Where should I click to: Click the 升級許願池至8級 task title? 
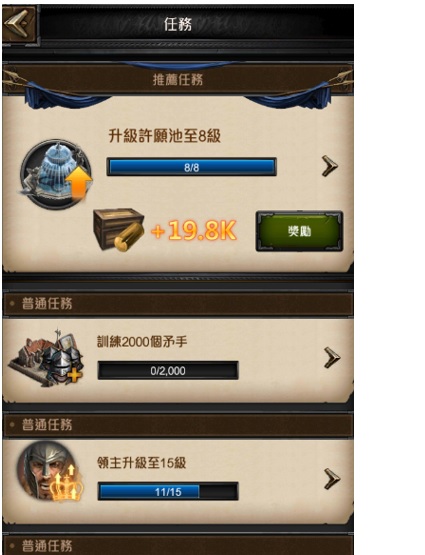[165, 136]
